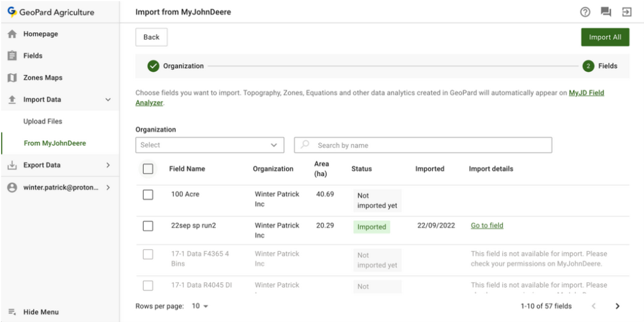Check the 100 Acre field checkbox

148,195
